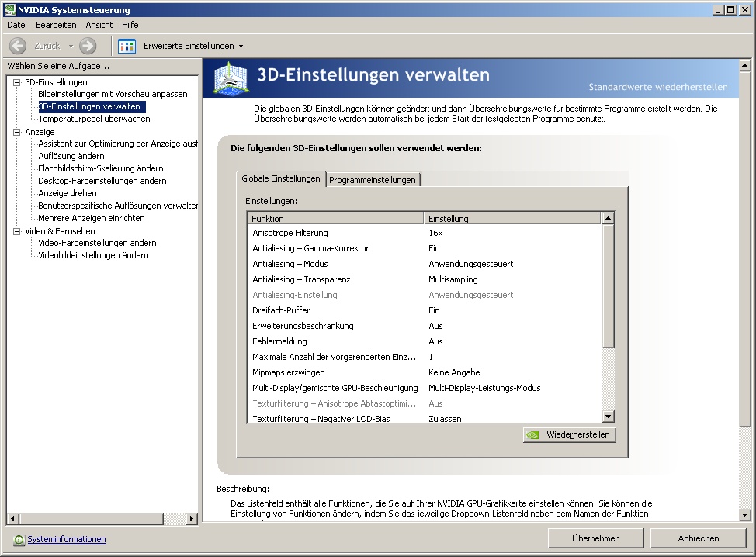Click the NVIDIA Systemsteuerung title bar icon
Viewport: 756px width, 557px height.
point(9,9)
